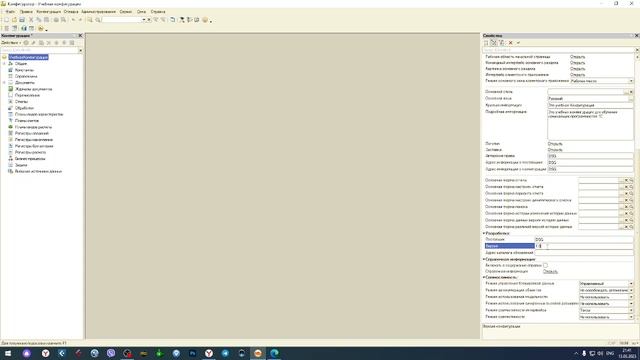Open Telegram from the taskbar
The width and height of the screenshot is (640, 360).
225,353
